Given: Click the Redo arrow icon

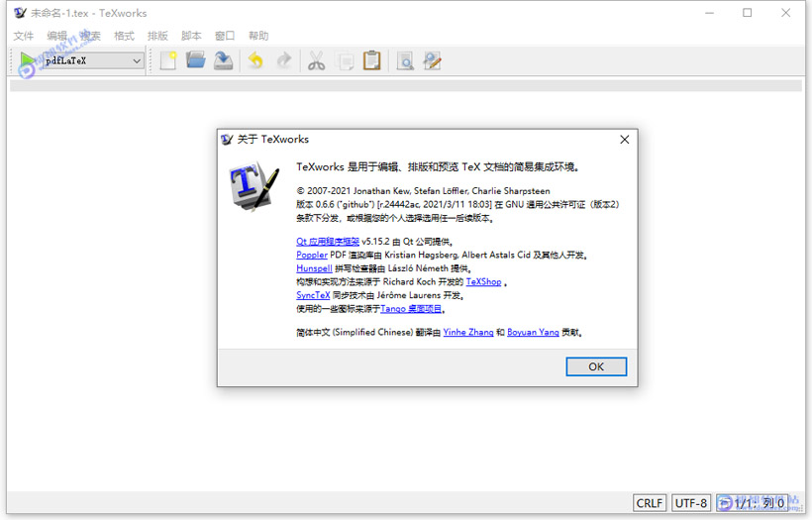Looking at the screenshot, I should (x=284, y=60).
